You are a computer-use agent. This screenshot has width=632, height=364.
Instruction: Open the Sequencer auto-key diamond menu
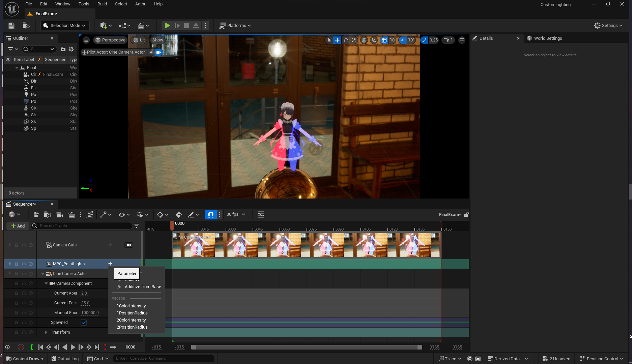(163, 215)
